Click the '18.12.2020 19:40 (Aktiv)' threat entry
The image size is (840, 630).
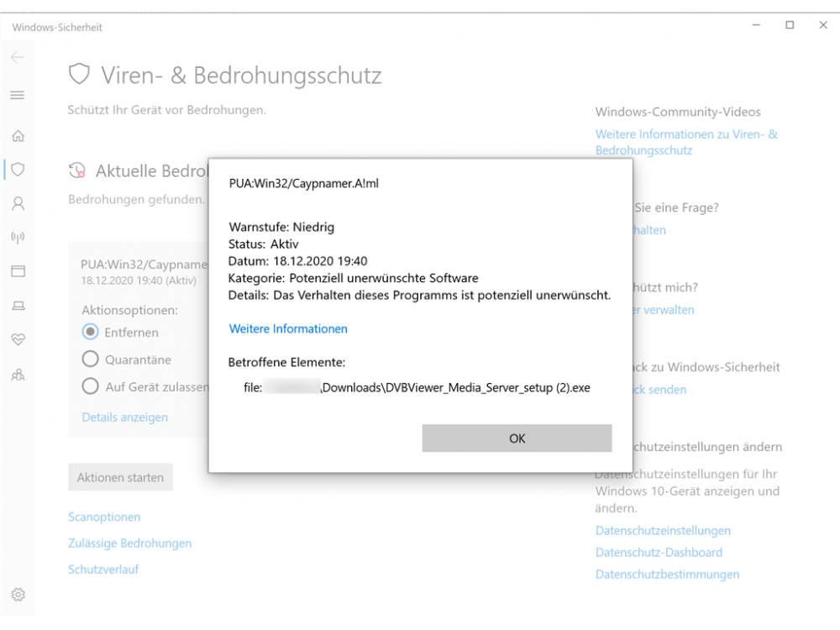[x=139, y=281]
